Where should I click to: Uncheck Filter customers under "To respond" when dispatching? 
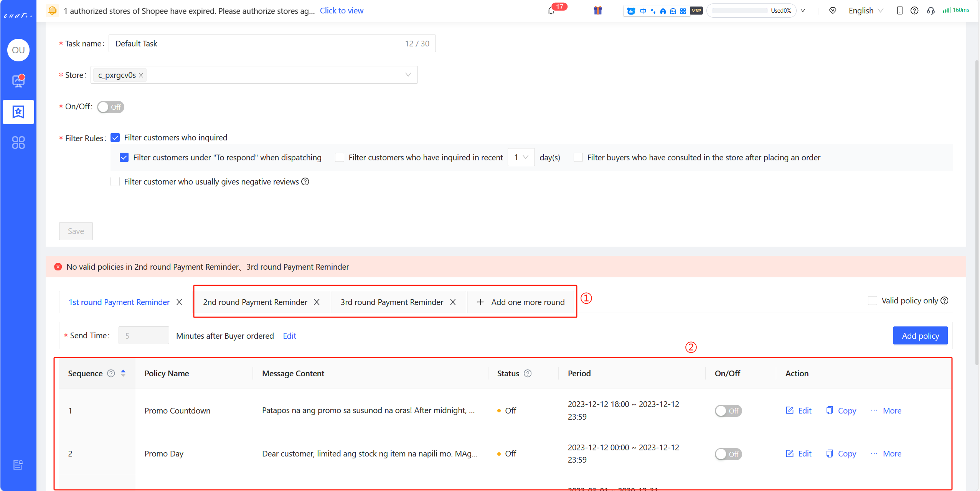click(124, 158)
